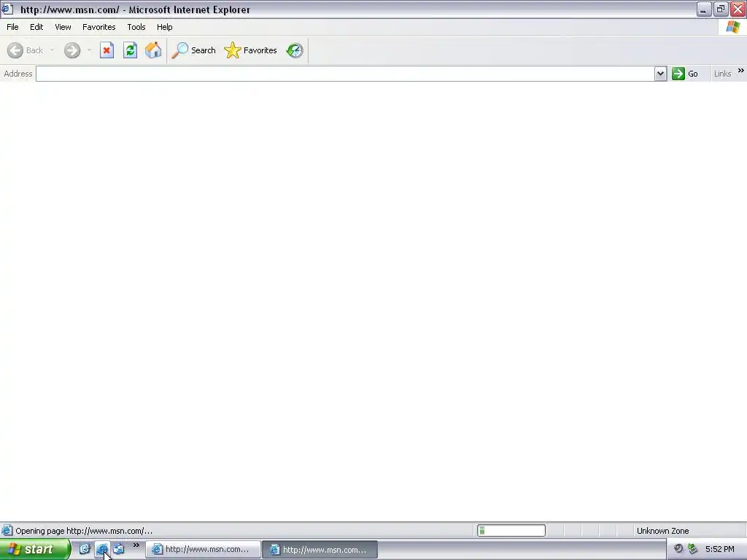Go to the Home page icon
This screenshot has width=747, height=560.
153,50
